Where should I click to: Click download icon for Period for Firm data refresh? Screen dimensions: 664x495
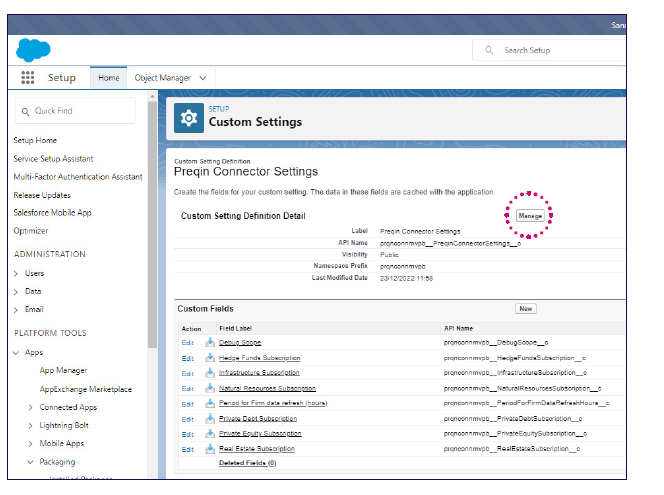pyautogui.click(x=210, y=403)
